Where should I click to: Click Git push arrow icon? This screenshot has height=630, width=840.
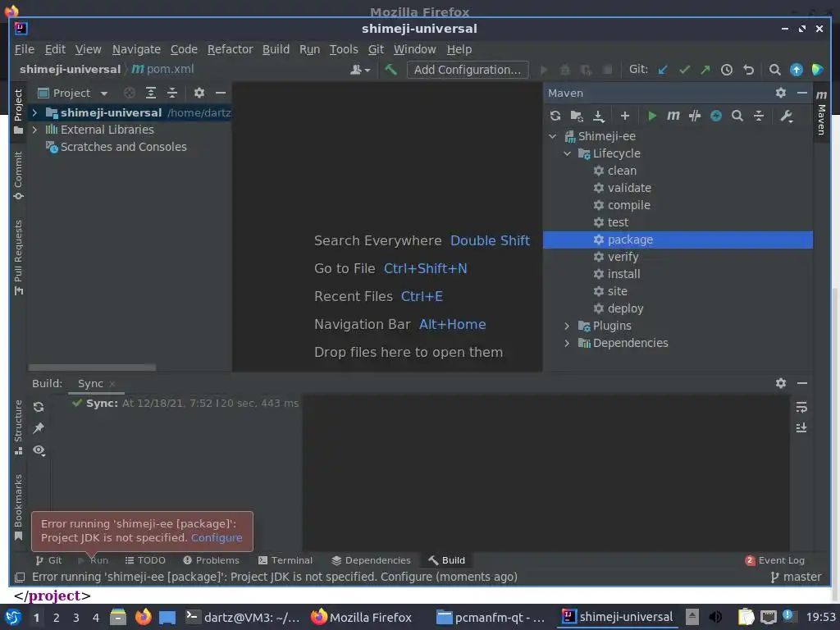pos(705,70)
